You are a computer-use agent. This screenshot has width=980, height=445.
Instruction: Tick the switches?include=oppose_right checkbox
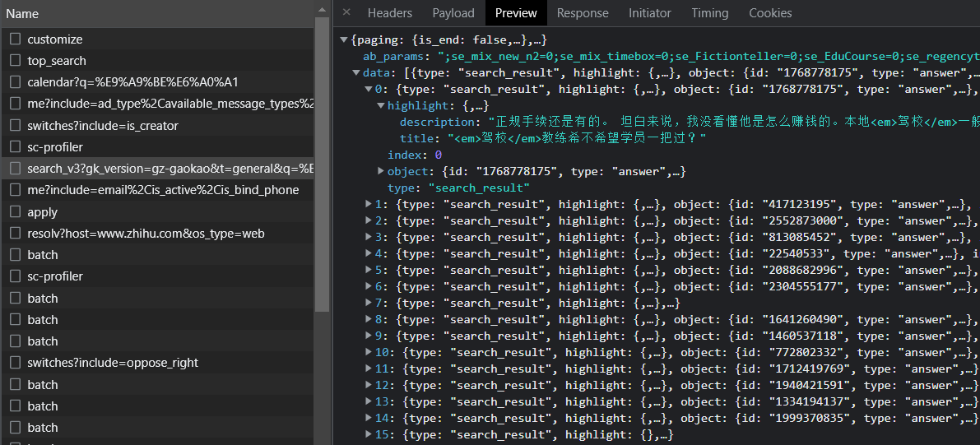pos(15,363)
